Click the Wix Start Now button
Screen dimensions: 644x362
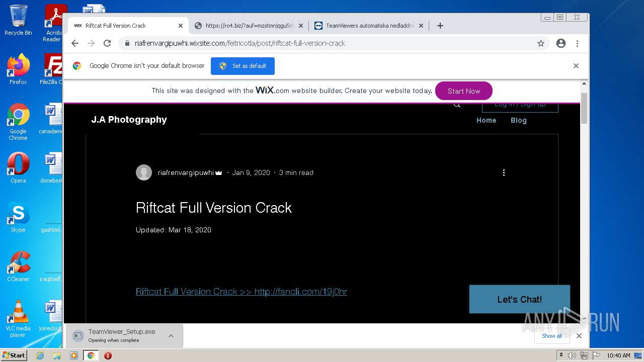pyautogui.click(x=464, y=91)
